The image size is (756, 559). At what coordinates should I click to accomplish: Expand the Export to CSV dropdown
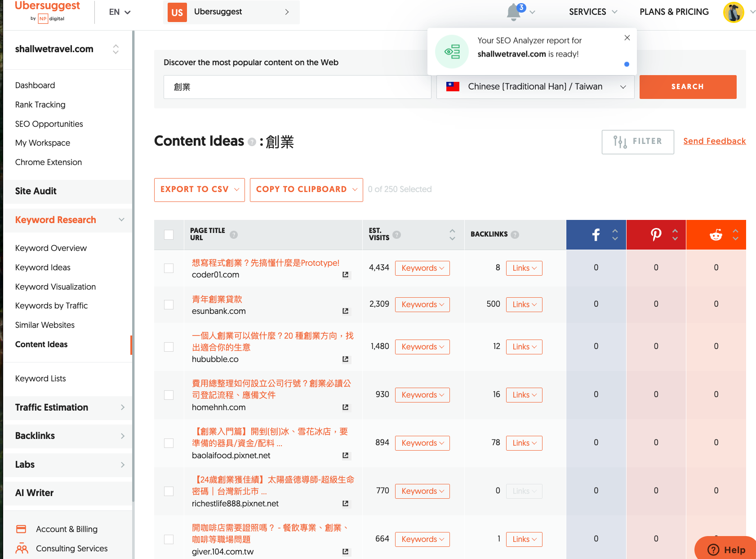point(200,190)
